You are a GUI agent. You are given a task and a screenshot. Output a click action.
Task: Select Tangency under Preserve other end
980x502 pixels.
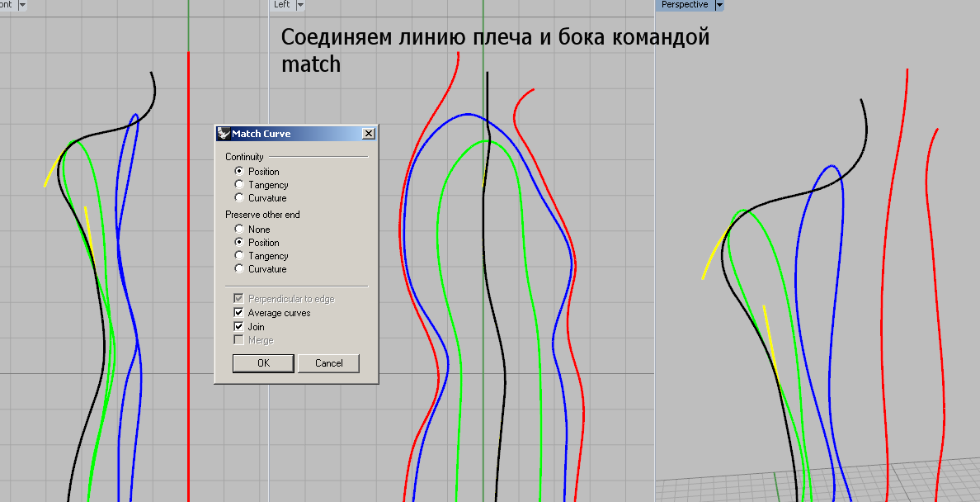click(238, 255)
